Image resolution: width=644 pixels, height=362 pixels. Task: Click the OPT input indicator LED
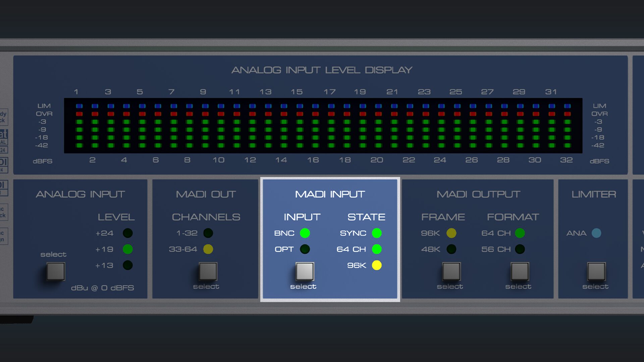point(305,249)
